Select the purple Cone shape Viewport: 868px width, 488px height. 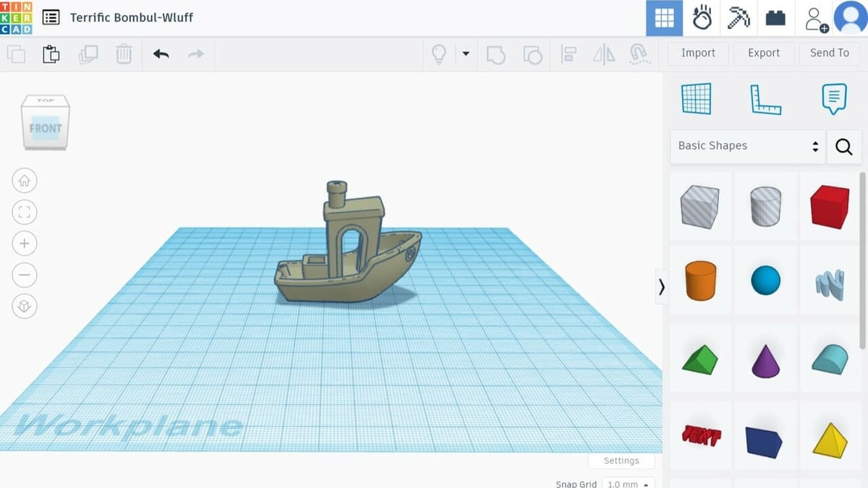pyautogui.click(x=765, y=361)
